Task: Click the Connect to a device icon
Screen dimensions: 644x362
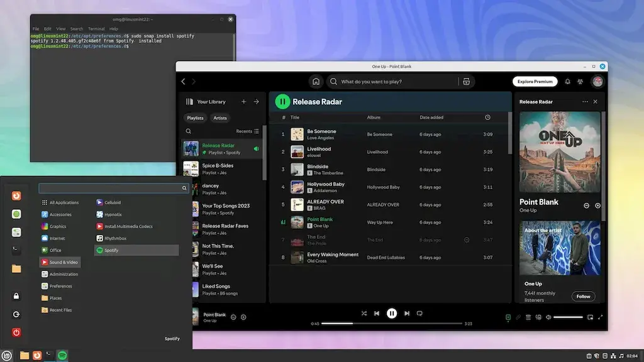Action: coord(538,317)
